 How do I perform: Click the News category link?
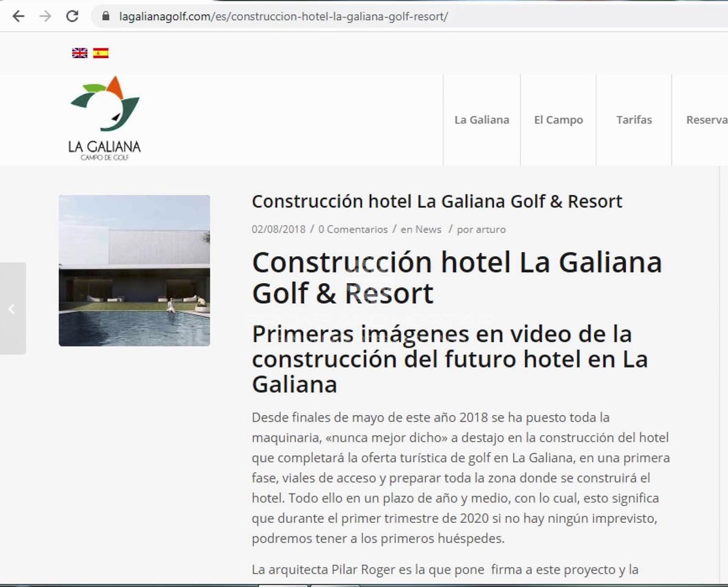(428, 229)
